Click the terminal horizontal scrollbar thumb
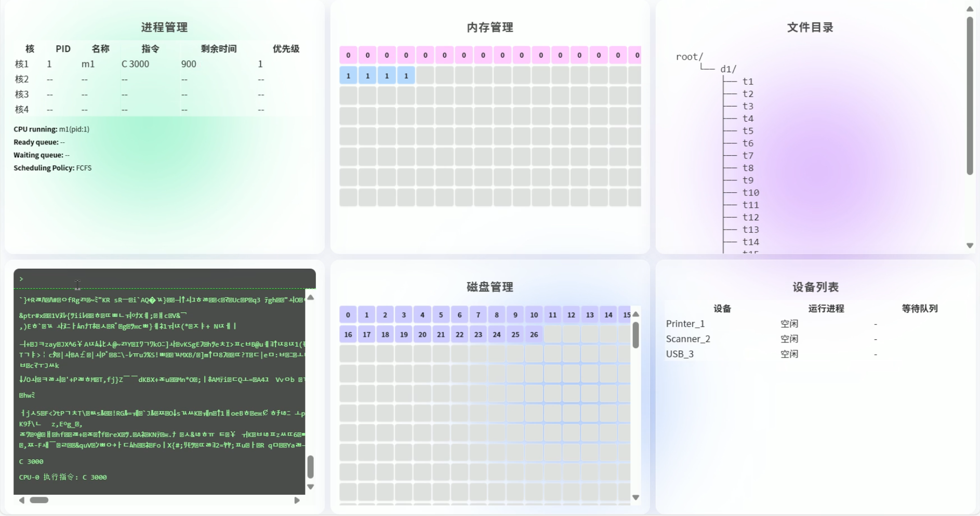Screen dimensions: 980x516 click(x=39, y=500)
